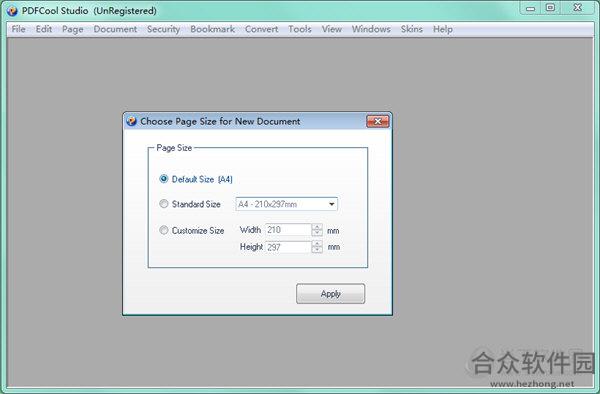The height and width of the screenshot is (394, 600).
Task: Open the Bookmark menu
Action: point(212,29)
